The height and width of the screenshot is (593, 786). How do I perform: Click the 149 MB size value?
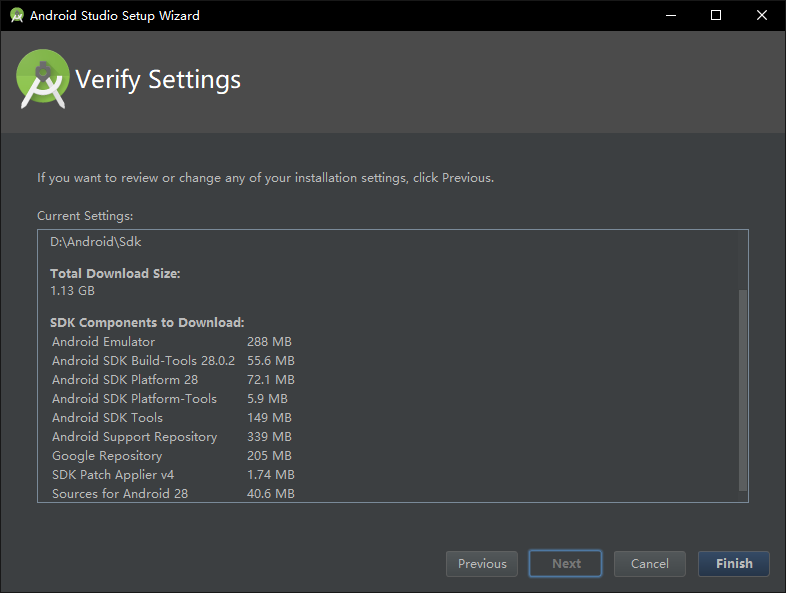coord(269,418)
